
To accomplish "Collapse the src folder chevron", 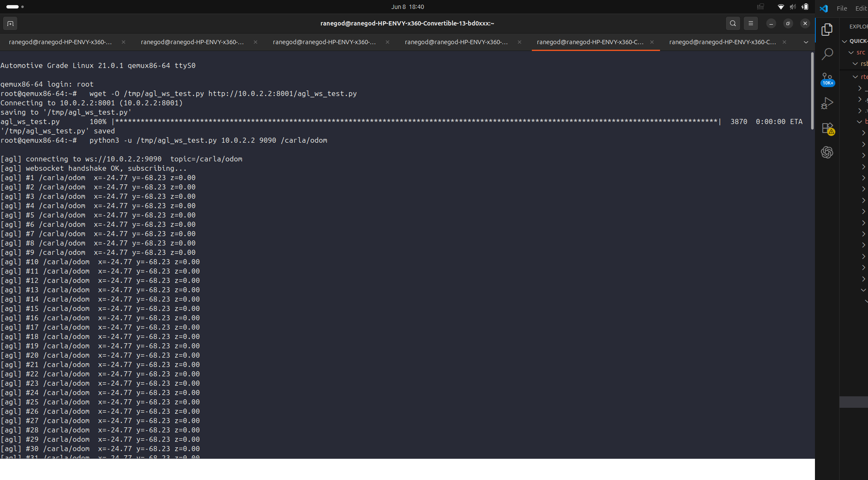I will 851,52.
